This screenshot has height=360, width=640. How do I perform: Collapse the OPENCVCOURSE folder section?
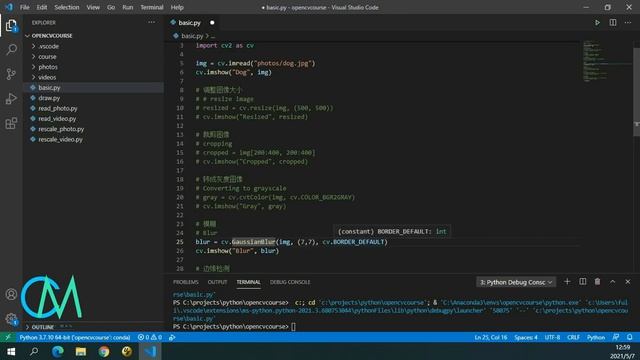pos(94,36)
